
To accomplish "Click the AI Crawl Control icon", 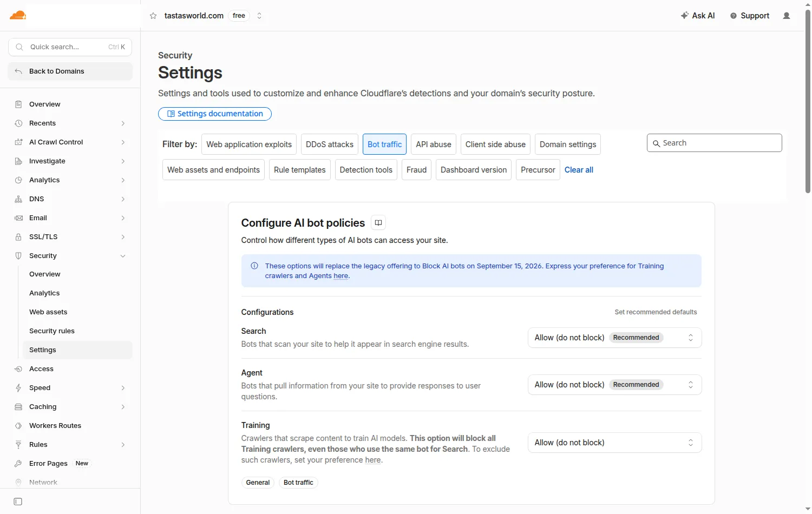I will click(x=18, y=142).
